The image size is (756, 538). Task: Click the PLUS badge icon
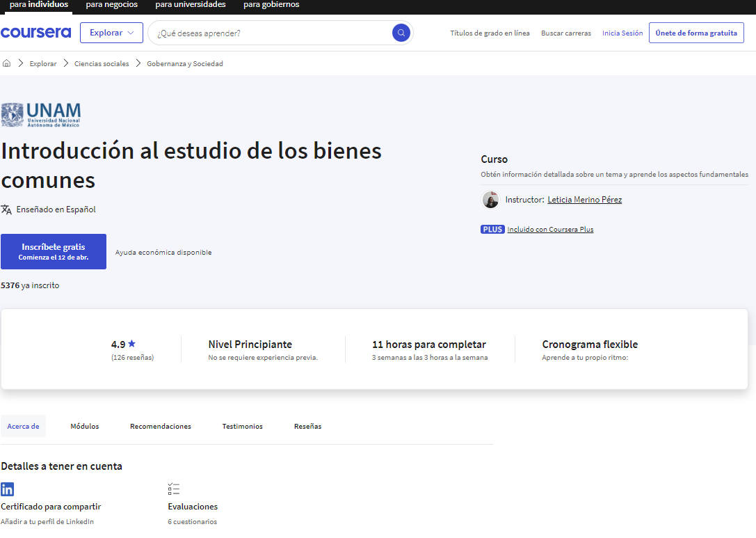(492, 229)
